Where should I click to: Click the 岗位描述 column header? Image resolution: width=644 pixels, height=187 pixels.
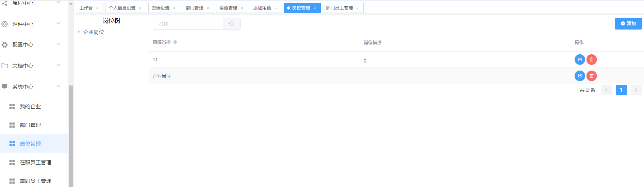pyautogui.click(x=373, y=42)
